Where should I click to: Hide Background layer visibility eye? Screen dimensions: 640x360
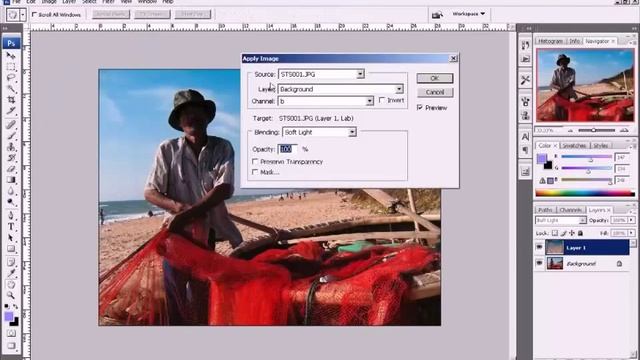(539, 263)
